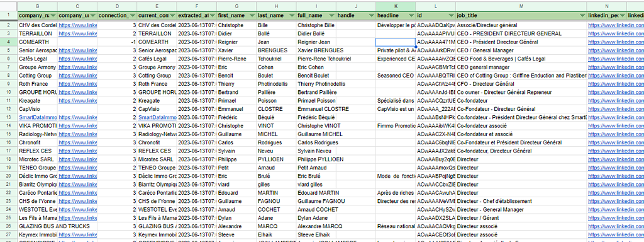Open linkedin link in Christophe Bille's row
The image size is (644, 242).
pyautogui.click(x=615, y=25)
